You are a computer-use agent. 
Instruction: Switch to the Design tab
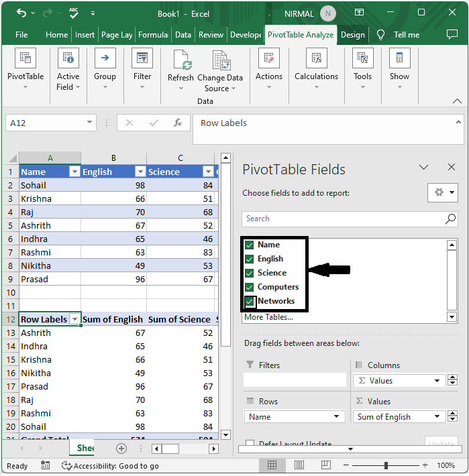click(x=353, y=35)
